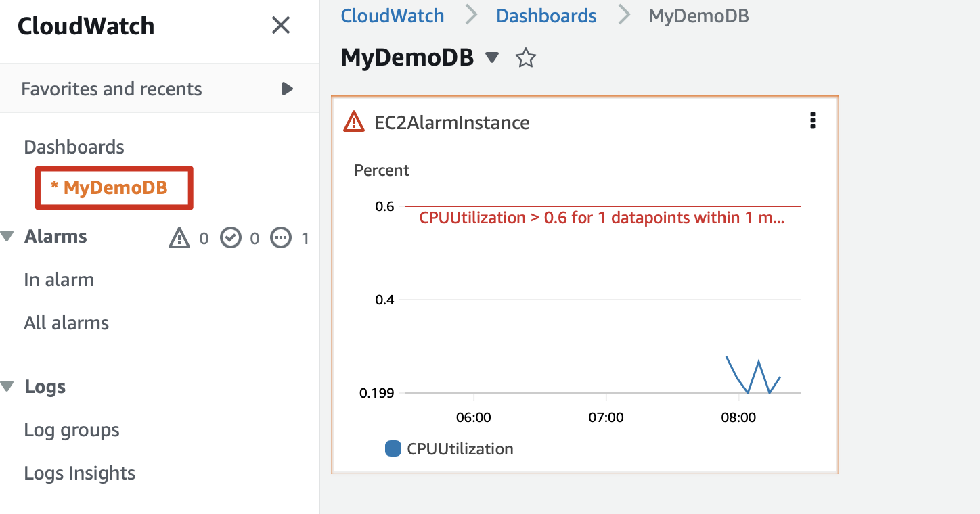Open Favorites and recents section
Screen dimensions: 980x514
(x=159, y=89)
